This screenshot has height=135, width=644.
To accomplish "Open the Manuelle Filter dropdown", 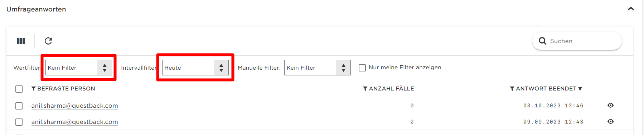I will [317, 67].
